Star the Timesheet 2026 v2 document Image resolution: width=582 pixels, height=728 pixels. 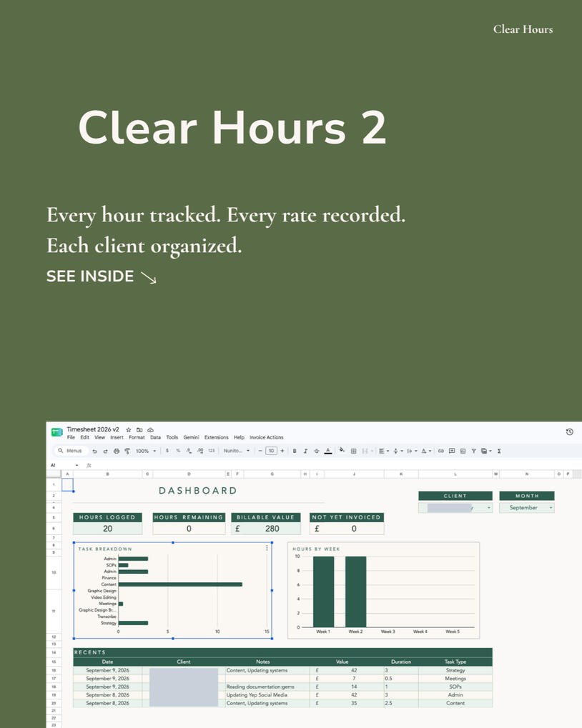[129, 430]
